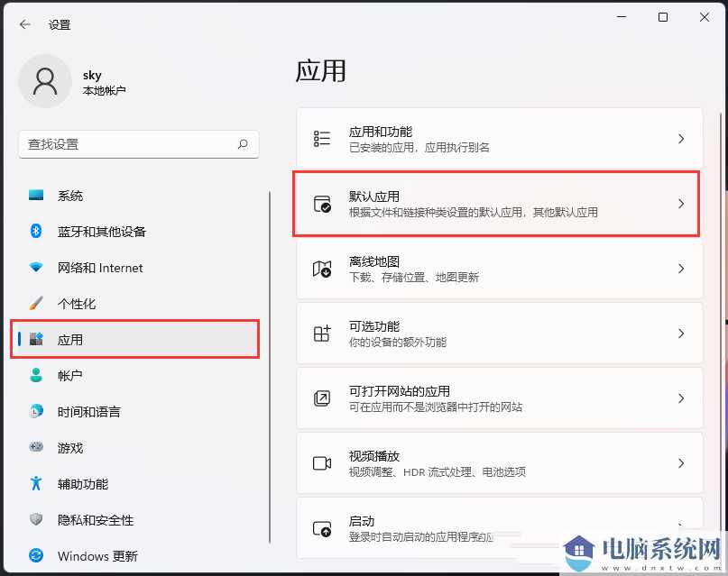Click the 个性化 paintbrush icon
Screen dimensions: 728x576
(34, 304)
